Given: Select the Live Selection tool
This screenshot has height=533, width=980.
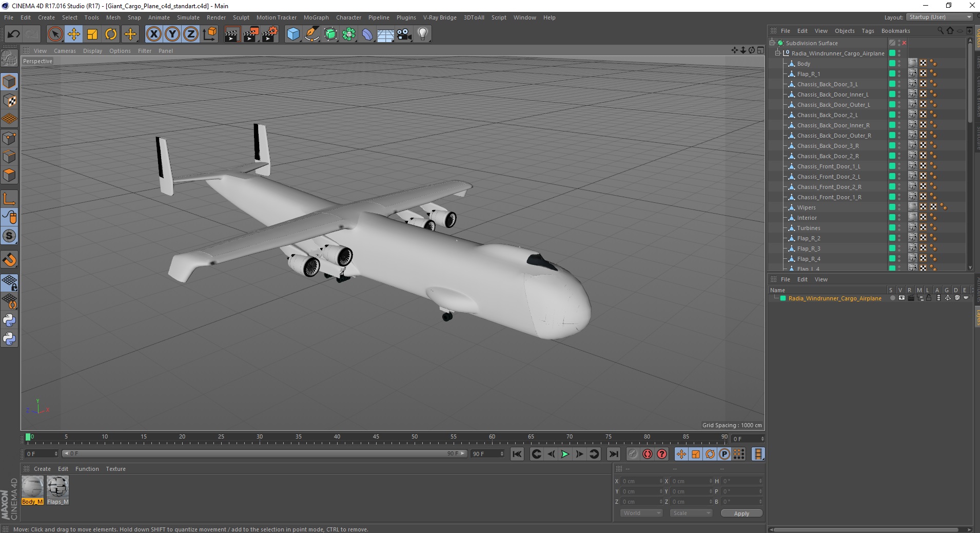Looking at the screenshot, I should 55,34.
